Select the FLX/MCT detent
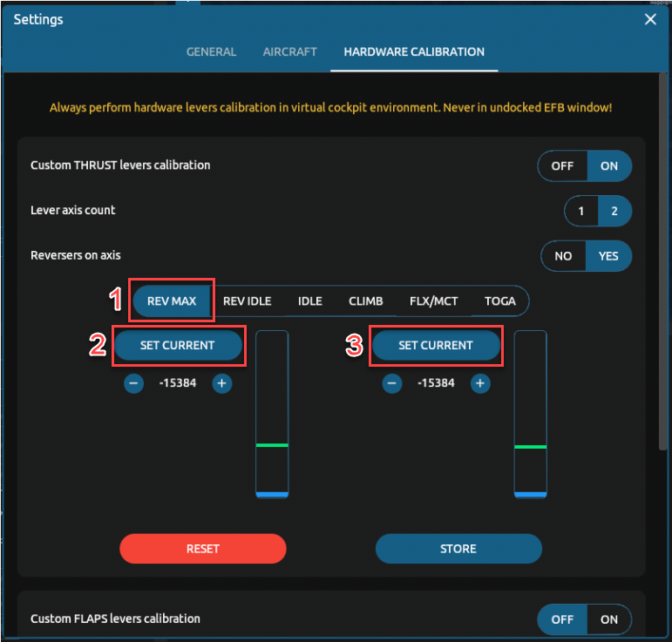Viewport: 672px width, 642px height. click(x=434, y=301)
